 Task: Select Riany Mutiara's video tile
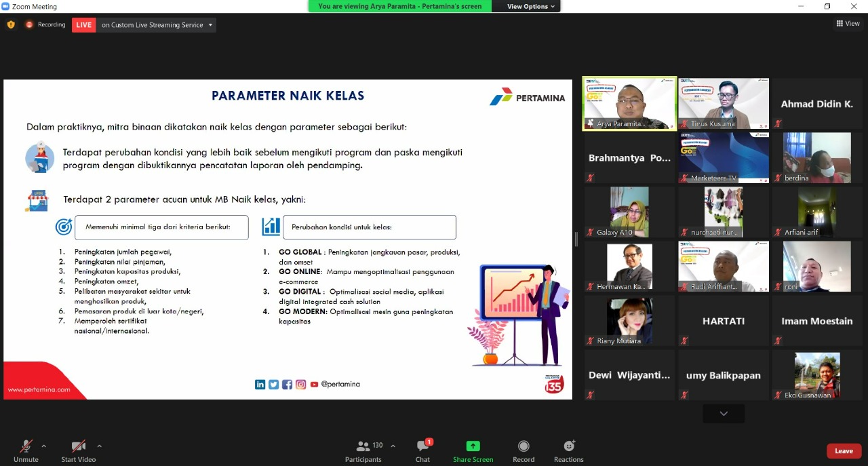(x=630, y=320)
